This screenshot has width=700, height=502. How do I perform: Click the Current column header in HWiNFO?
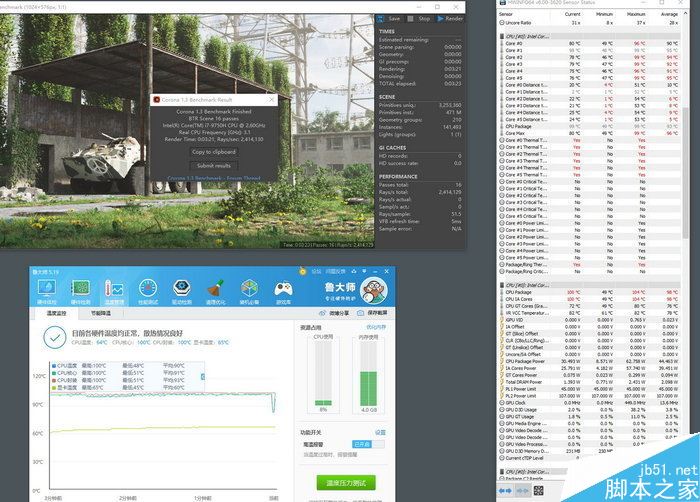point(573,14)
